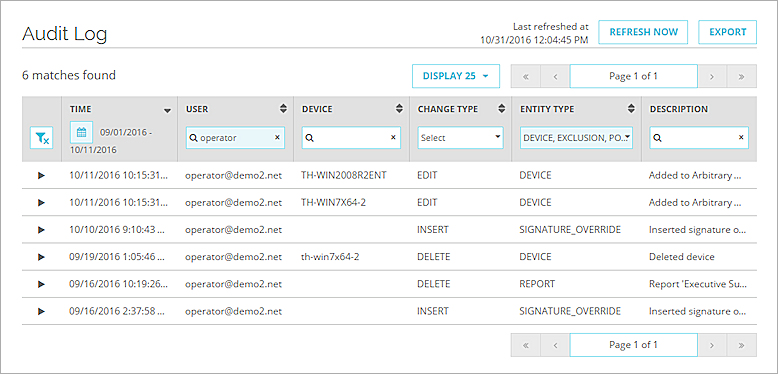This screenshot has height=374, width=778.
Task: Click the 'Report 'Executive Su...' description
Action: pos(697,284)
